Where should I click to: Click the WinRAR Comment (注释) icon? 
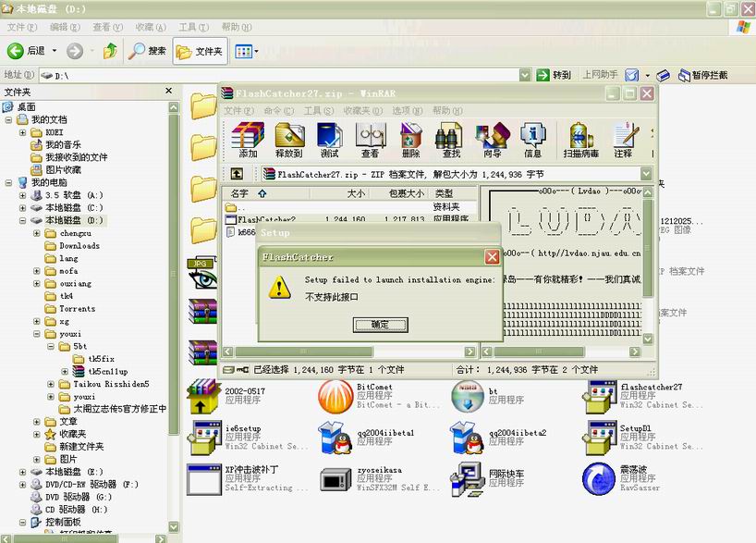pyautogui.click(x=625, y=140)
